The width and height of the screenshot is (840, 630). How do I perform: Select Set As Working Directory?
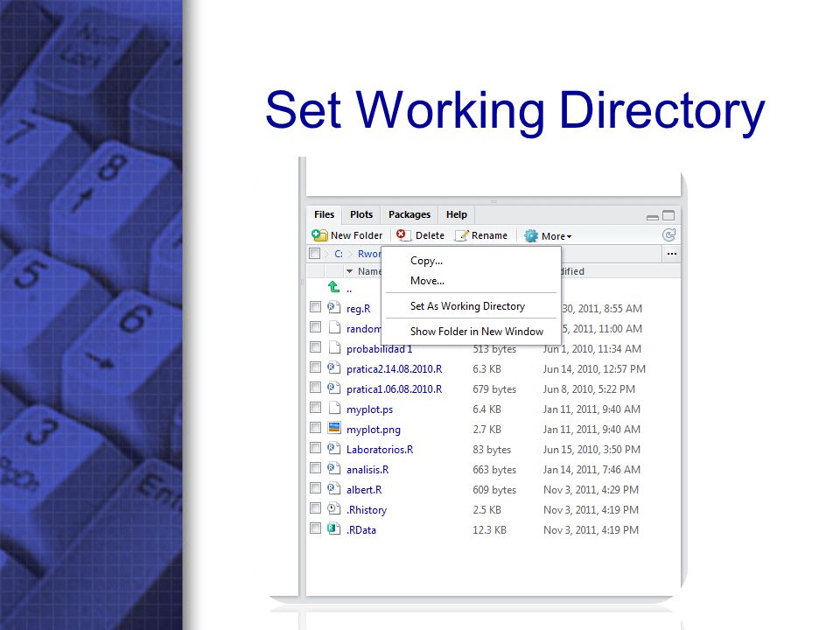467,306
